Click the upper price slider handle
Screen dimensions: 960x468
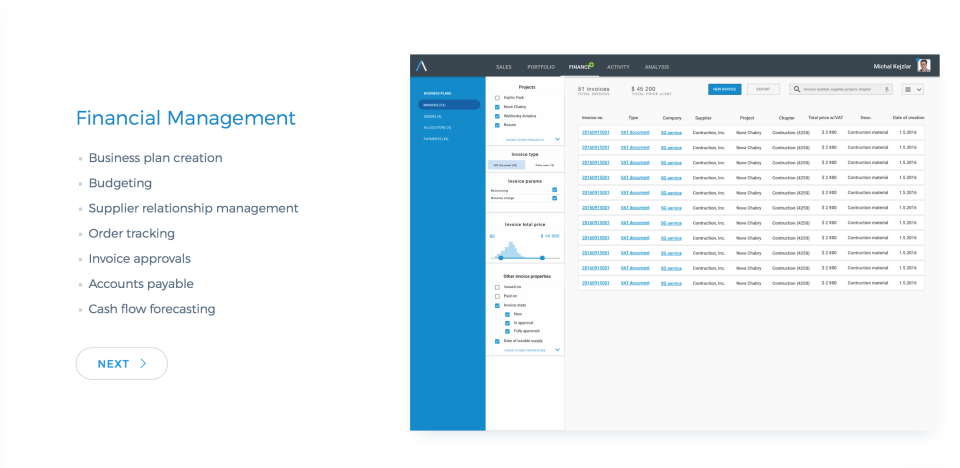point(542,258)
